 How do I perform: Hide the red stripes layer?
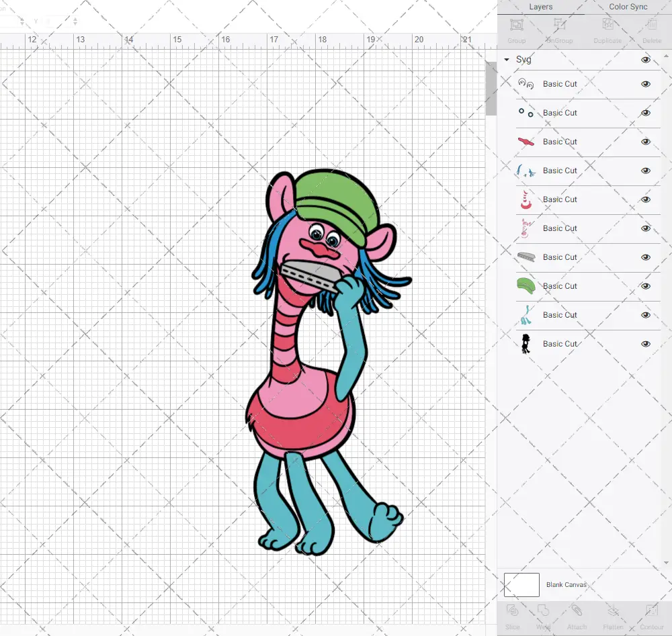click(645, 199)
